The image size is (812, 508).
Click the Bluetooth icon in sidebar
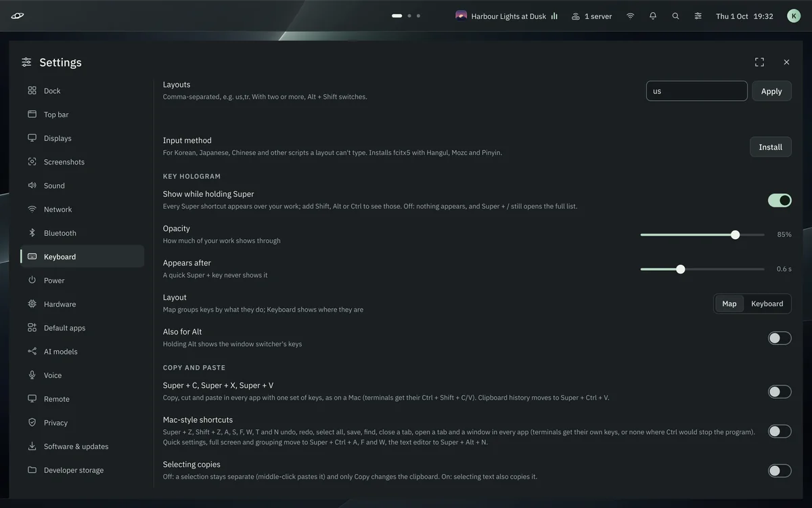[32, 233]
